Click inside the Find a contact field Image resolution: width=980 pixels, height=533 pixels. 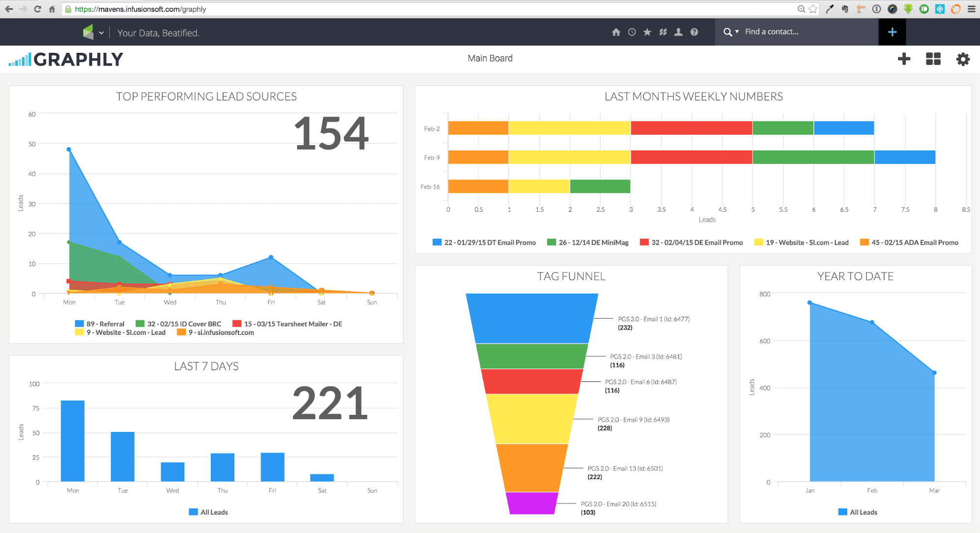tap(784, 31)
